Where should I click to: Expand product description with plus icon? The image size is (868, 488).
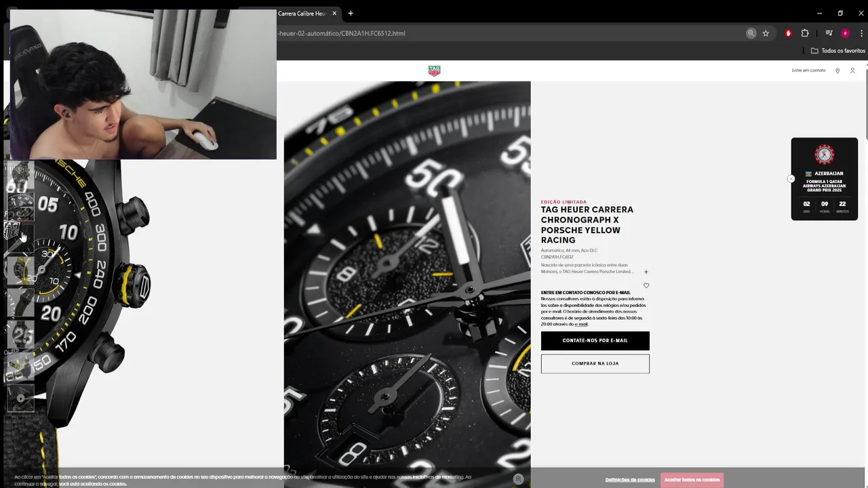tap(646, 272)
